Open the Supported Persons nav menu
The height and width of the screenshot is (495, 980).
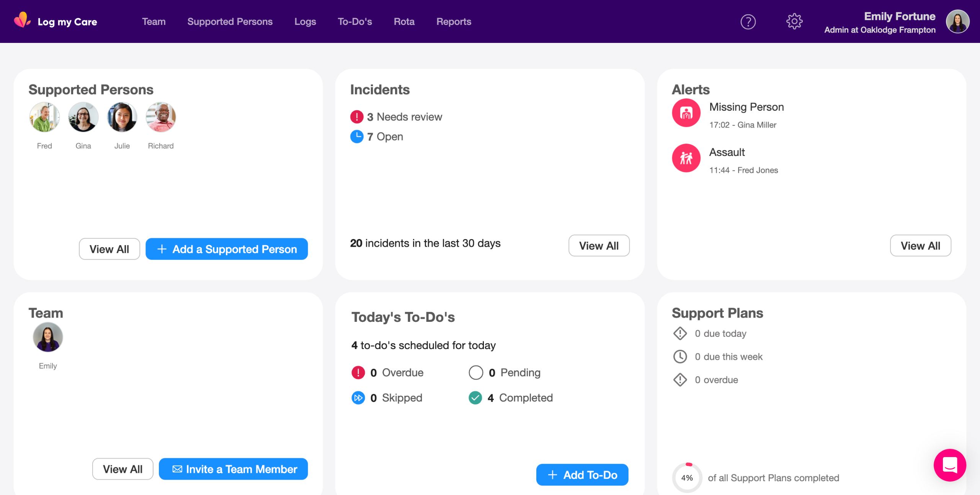tap(230, 22)
